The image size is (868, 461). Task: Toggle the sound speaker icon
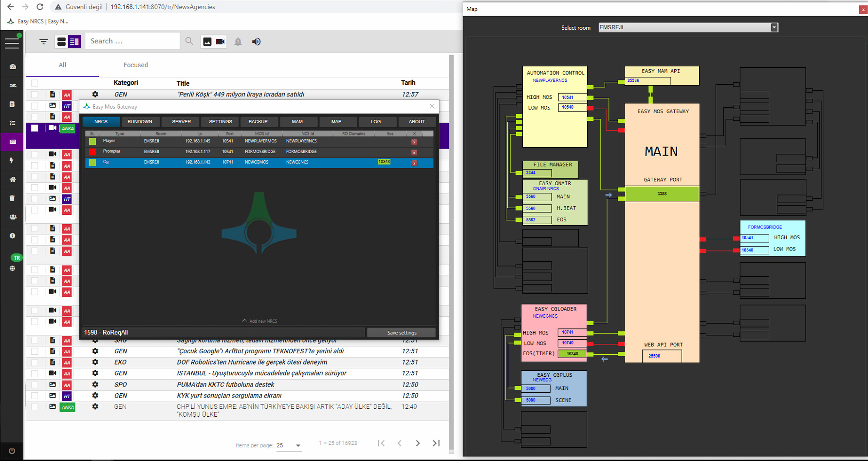coord(256,42)
